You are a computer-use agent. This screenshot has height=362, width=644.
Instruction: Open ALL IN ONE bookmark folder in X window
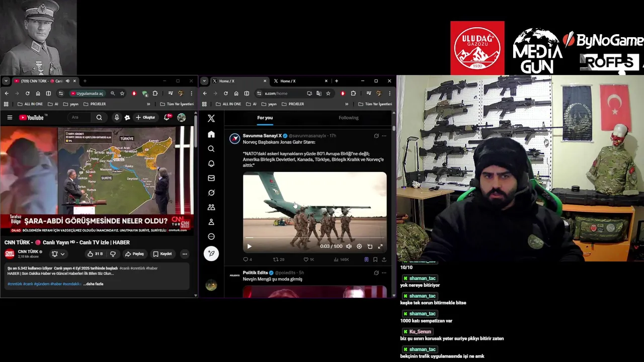click(228, 104)
